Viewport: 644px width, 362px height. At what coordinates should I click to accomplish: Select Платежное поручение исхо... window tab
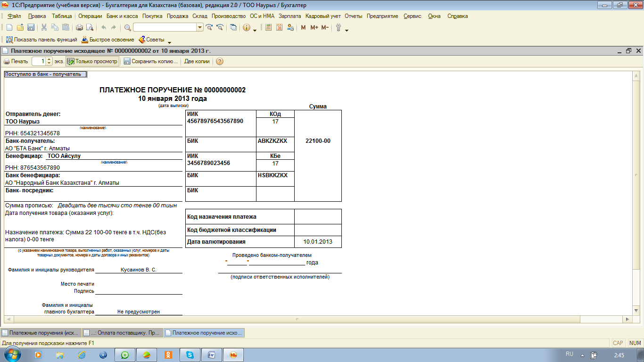pyautogui.click(x=204, y=333)
